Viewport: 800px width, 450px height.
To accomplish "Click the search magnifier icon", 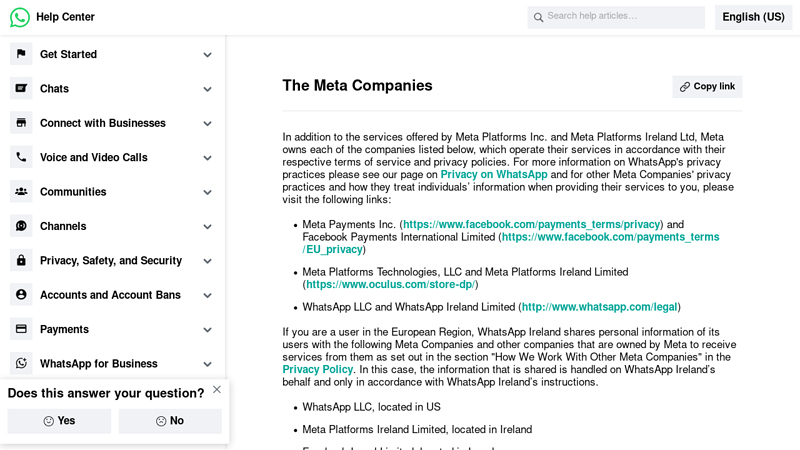I will [538, 17].
